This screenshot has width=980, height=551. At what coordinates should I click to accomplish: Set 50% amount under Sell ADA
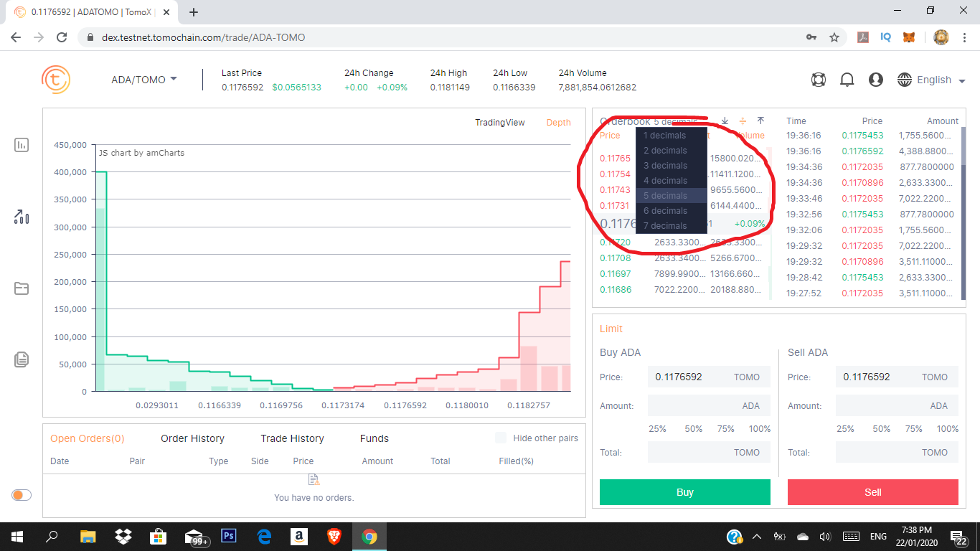pos(881,428)
